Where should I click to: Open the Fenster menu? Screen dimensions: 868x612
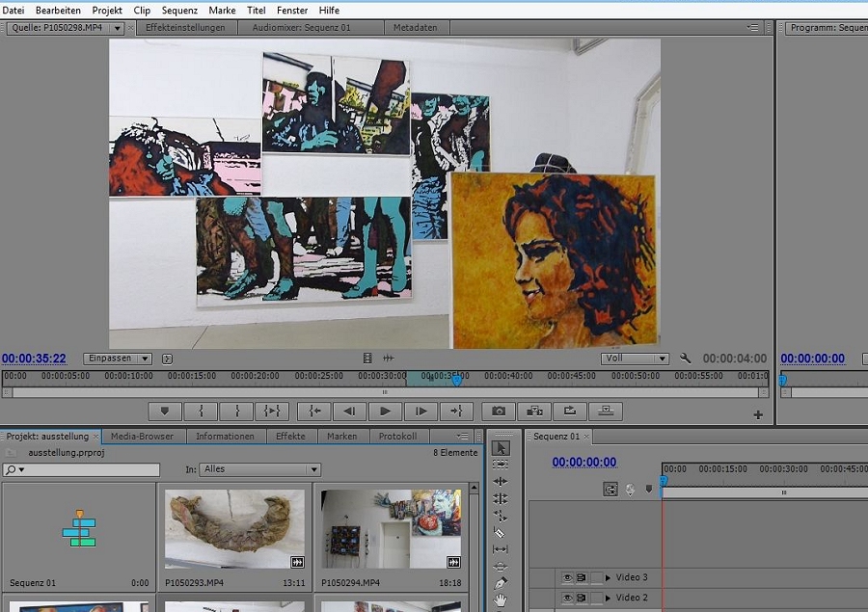(x=292, y=10)
